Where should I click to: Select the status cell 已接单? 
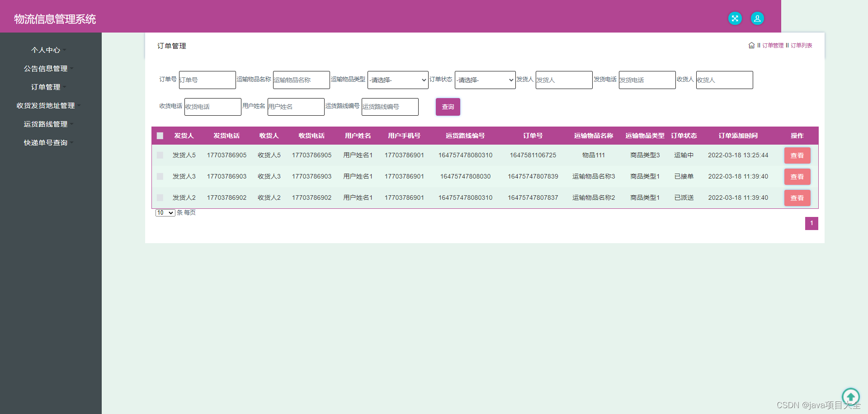point(684,176)
